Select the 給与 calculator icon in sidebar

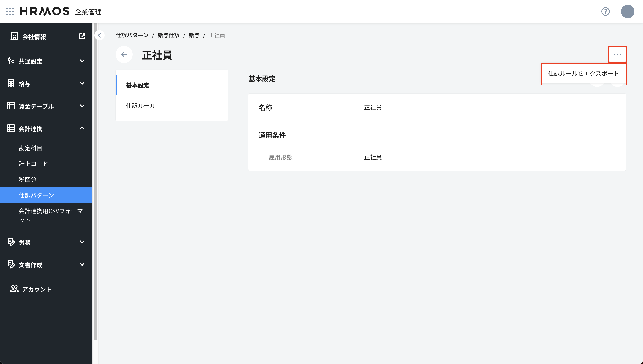[11, 83]
